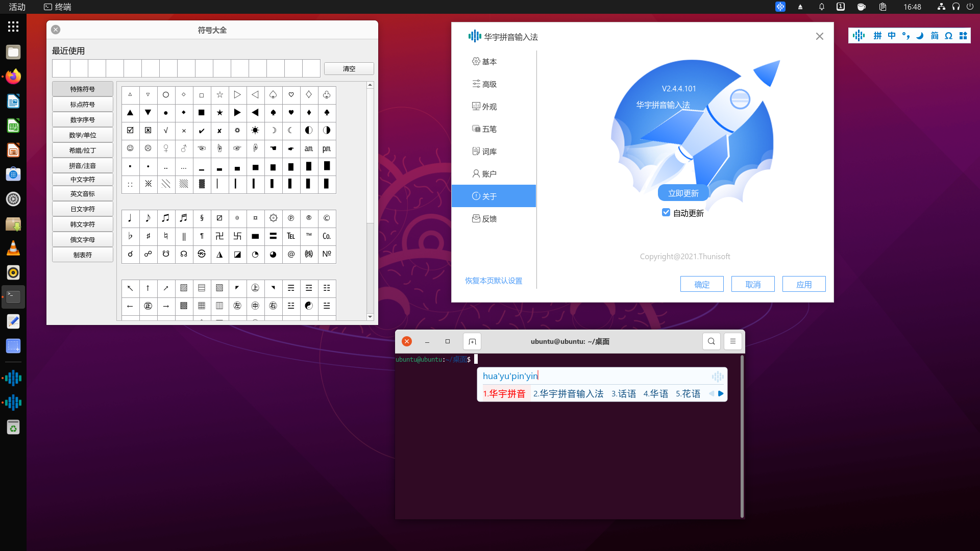Select the 数学/单位 symbol category
This screenshot has height=551, width=980.
(x=83, y=135)
